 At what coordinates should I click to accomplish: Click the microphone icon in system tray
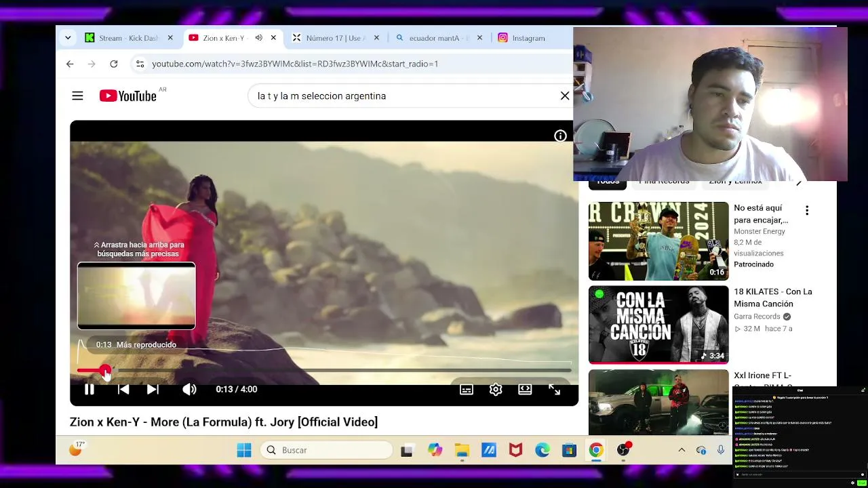click(x=721, y=450)
